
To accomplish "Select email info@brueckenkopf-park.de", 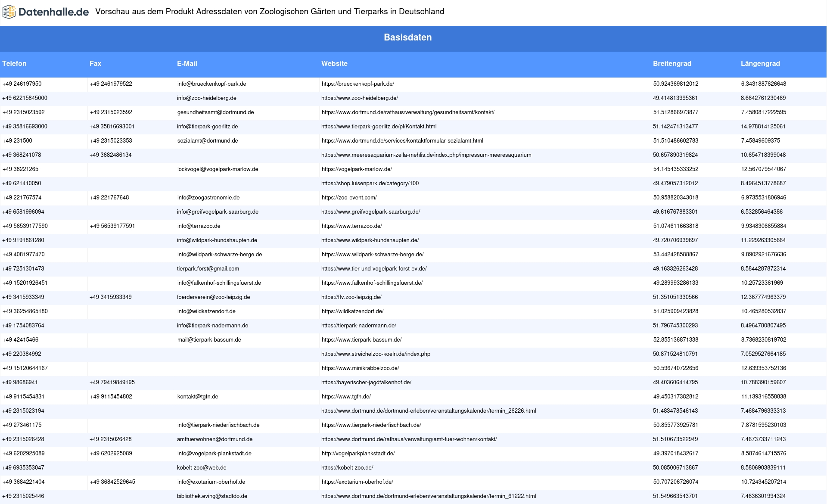I will 212,84.
